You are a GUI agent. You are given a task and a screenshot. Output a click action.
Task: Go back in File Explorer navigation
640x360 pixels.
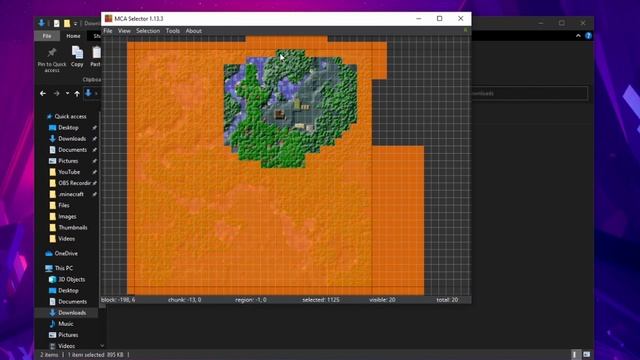tap(43, 93)
